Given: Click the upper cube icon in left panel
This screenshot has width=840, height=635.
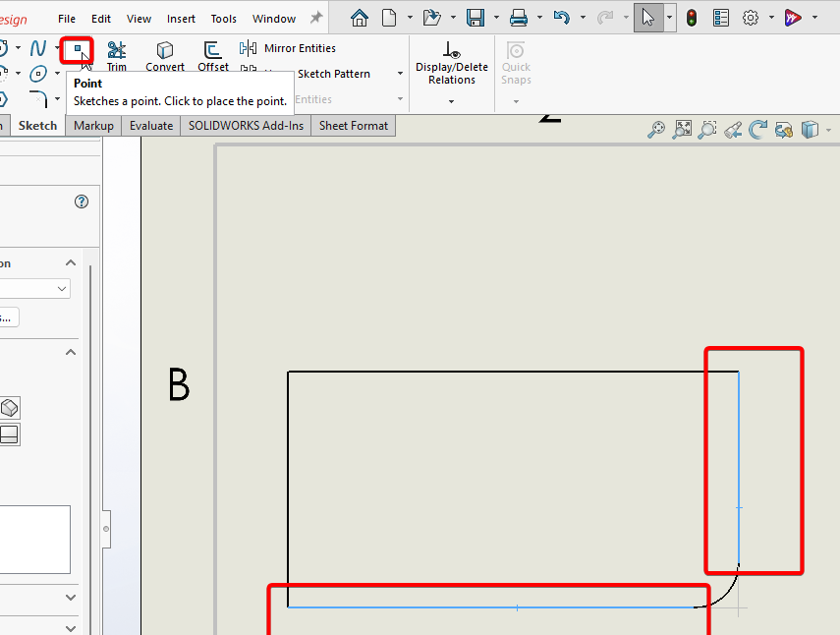Looking at the screenshot, I should pos(10,408).
